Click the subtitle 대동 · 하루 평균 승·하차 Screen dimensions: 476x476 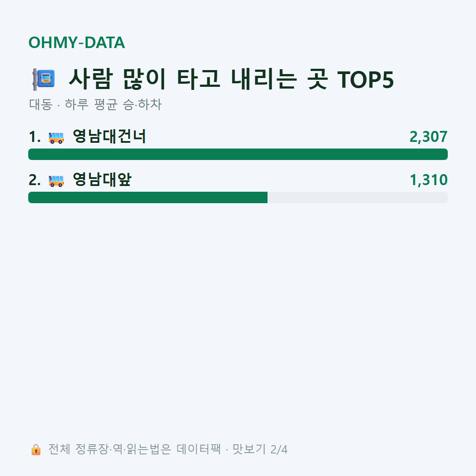point(95,104)
